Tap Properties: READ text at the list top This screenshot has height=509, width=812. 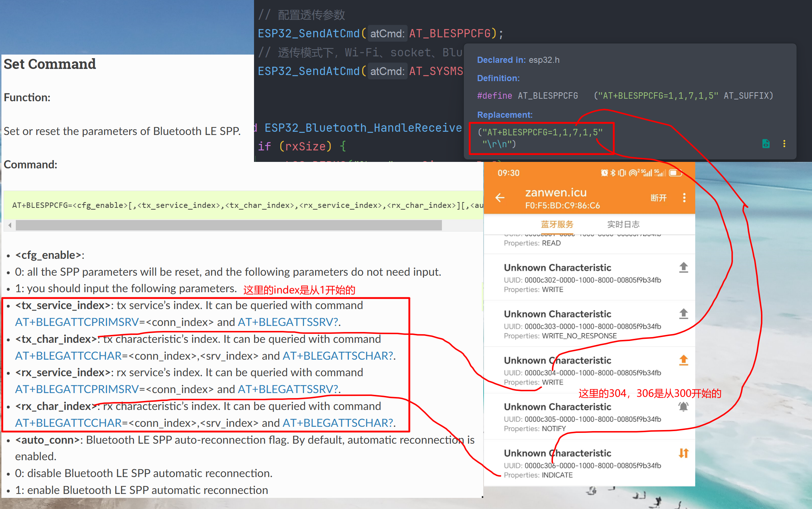click(532, 243)
